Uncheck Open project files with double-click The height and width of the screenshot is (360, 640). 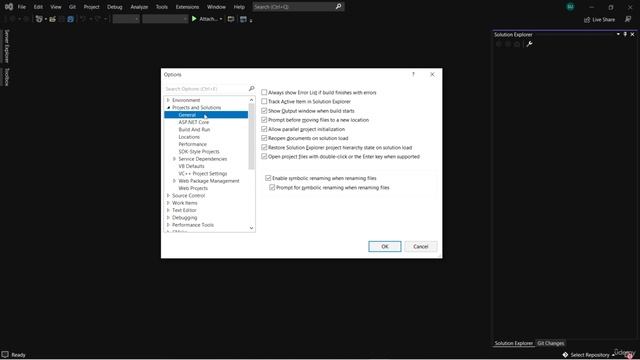pyautogui.click(x=264, y=156)
